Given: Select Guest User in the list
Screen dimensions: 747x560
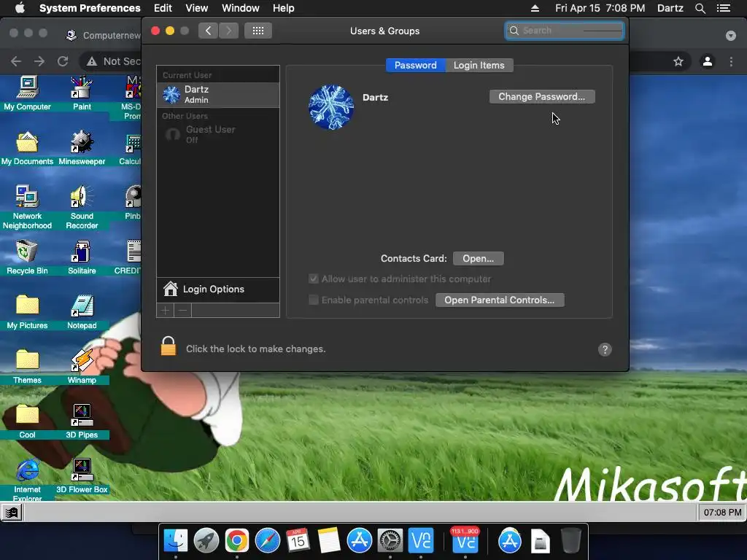Looking at the screenshot, I should click(x=217, y=134).
